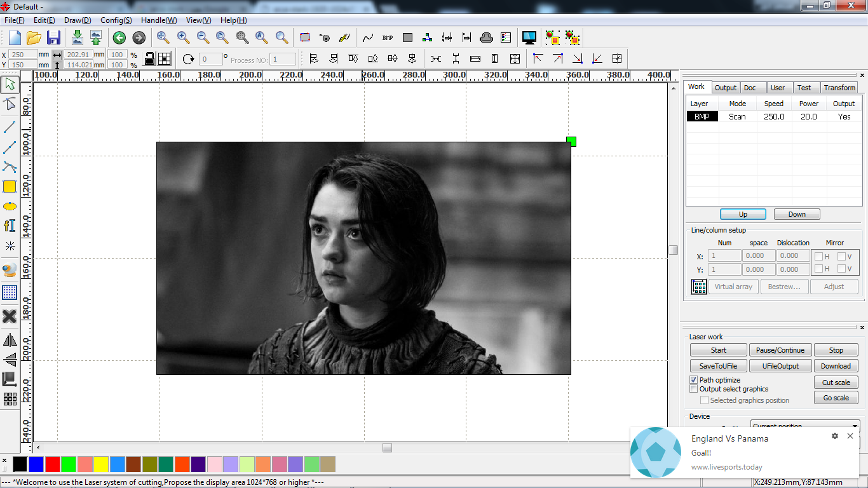
Task: Click the Speed value 250.0 cell
Action: [x=774, y=116]
